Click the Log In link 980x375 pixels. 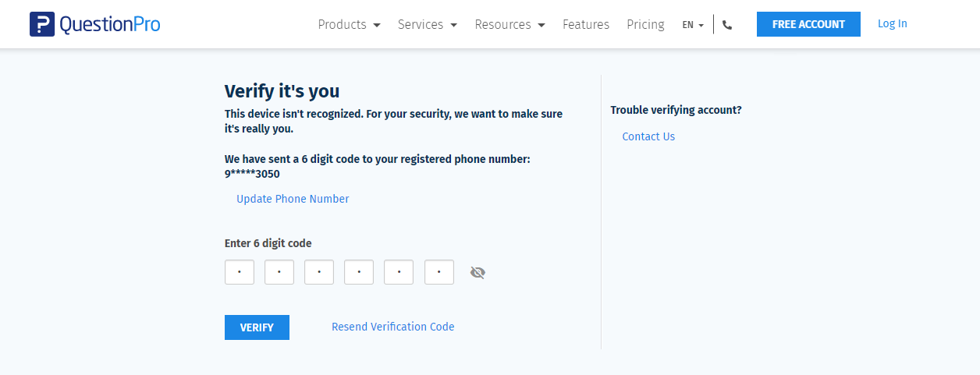tap(892, 23)
